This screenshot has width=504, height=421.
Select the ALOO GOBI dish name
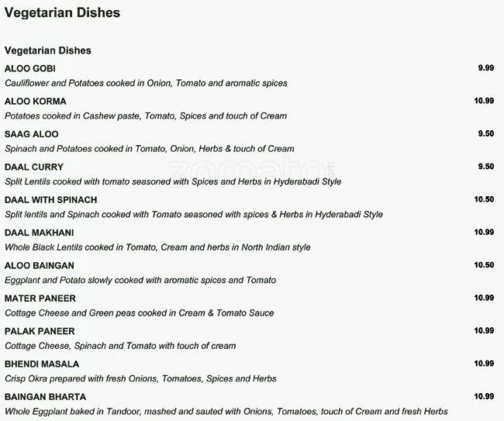(30, 68)
